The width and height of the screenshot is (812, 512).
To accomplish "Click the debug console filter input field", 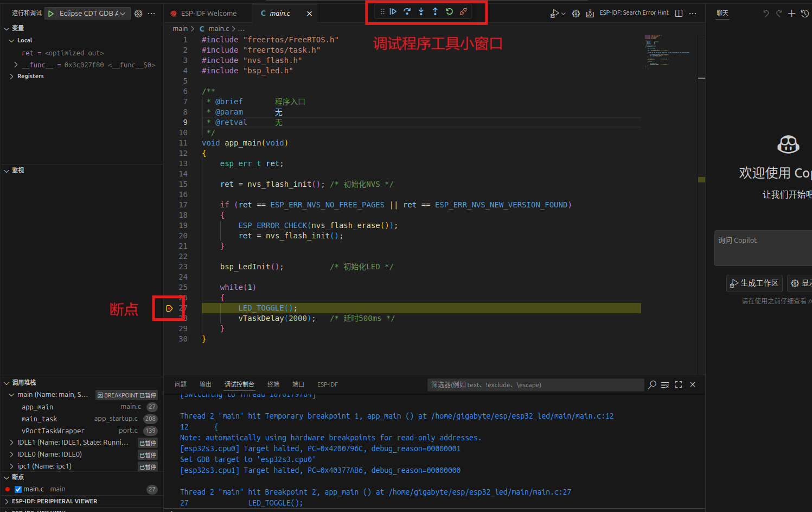I will click(x=535, y=384).
